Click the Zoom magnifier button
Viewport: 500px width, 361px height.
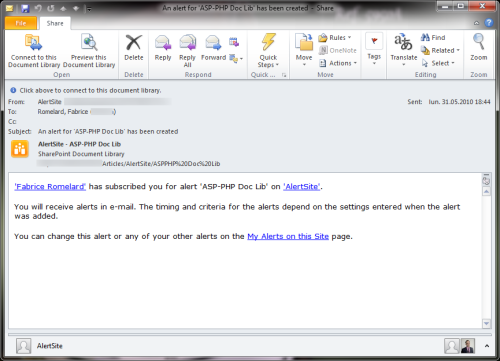(x=479, y=47)
